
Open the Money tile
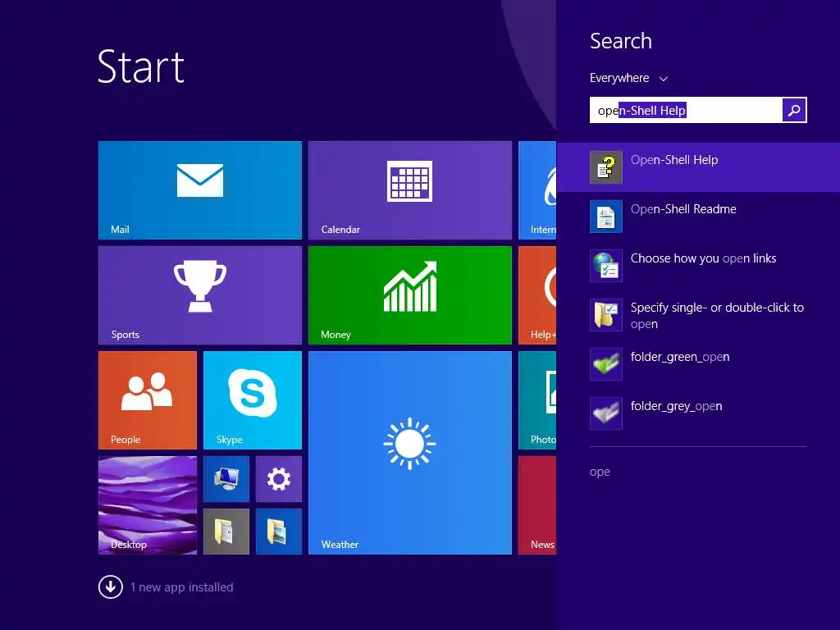pyautogui.click(x=410, y=295)
